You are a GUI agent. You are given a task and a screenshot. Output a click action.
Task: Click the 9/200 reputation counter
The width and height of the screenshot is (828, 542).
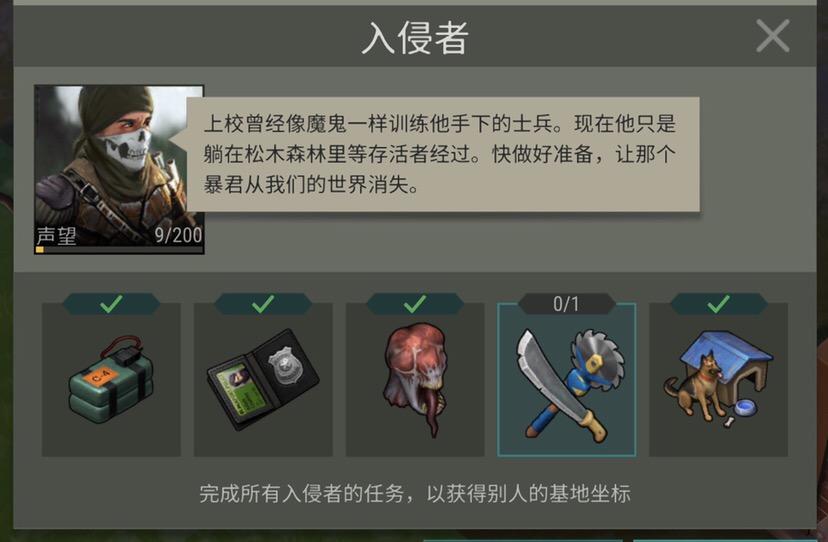(178, 235)
